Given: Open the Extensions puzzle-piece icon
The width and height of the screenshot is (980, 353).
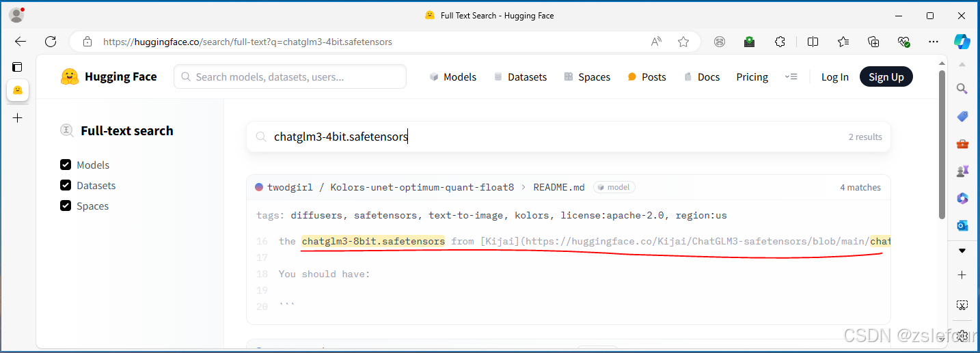Looking at the screenshot, I should click(x=780, y=42).
